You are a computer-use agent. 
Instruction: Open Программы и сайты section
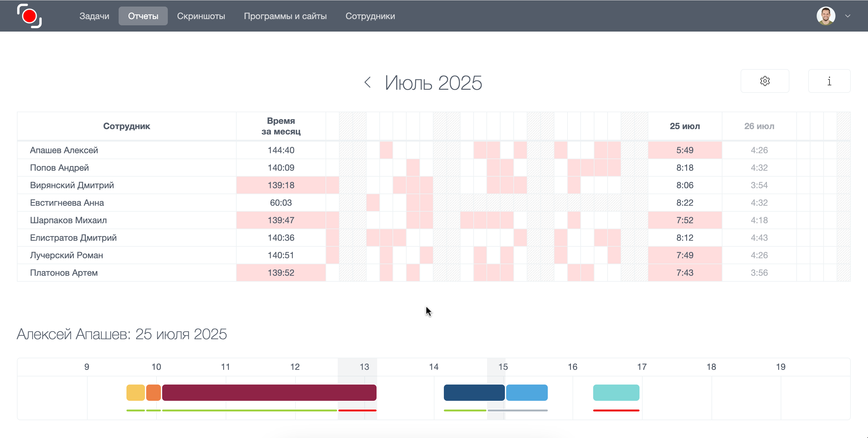(x=285, y=16)
